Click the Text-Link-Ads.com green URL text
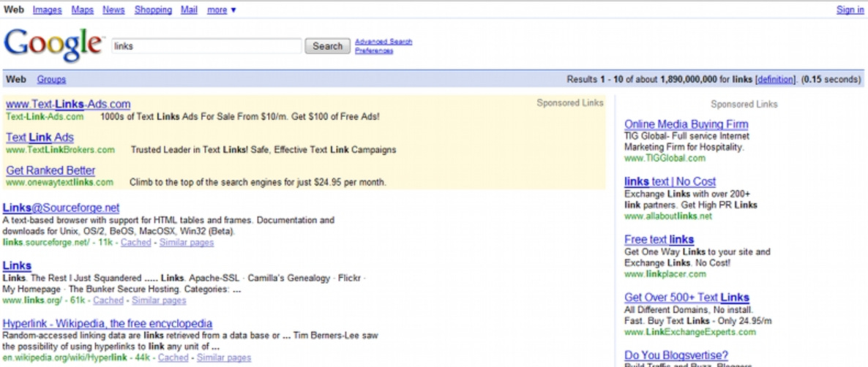Image resolution: width=868 pixels, height=367 pixels. click(x=45, y=117)
